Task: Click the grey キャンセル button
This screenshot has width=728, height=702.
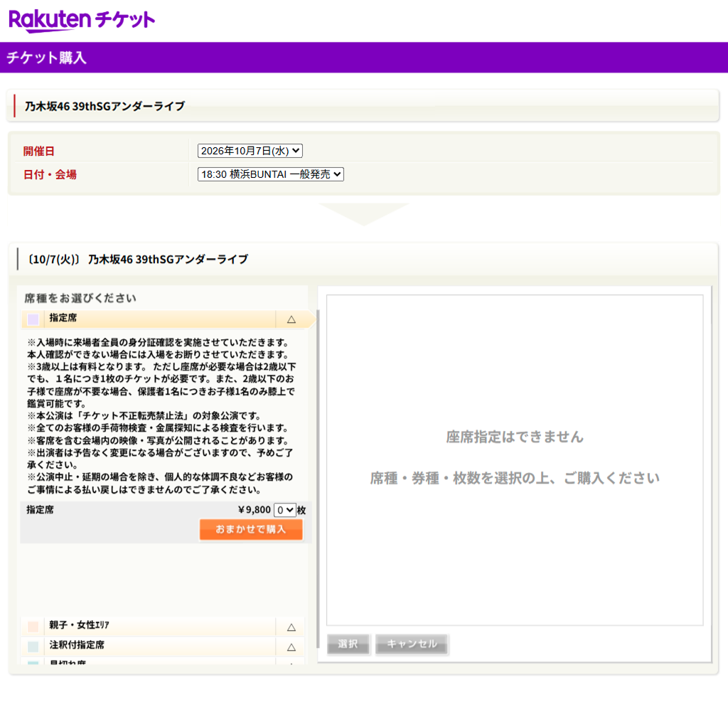Action: click(x=412, y=644)
